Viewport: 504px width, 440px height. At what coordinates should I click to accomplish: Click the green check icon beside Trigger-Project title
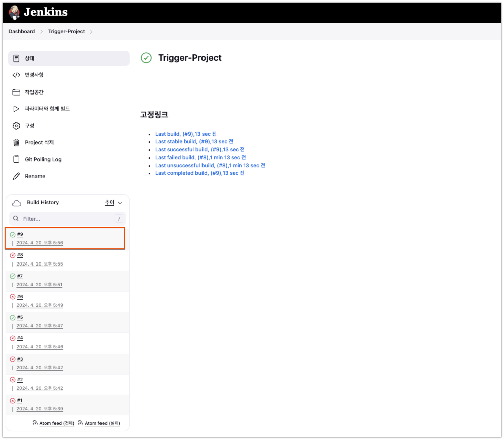pyautogui.click(x=146, y=58)
